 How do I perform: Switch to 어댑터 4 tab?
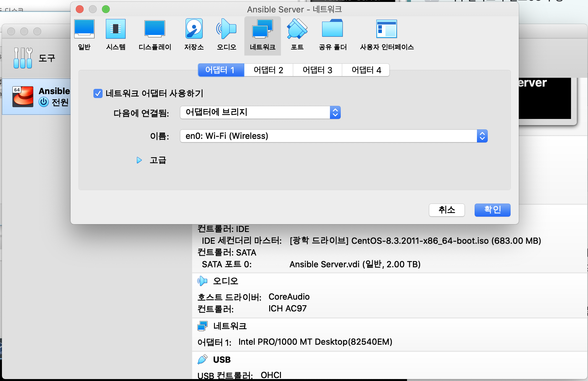point(366,70)
